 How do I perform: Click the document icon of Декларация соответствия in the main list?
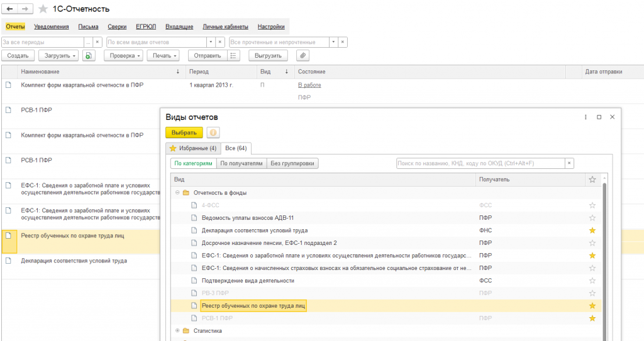point(8,261)
